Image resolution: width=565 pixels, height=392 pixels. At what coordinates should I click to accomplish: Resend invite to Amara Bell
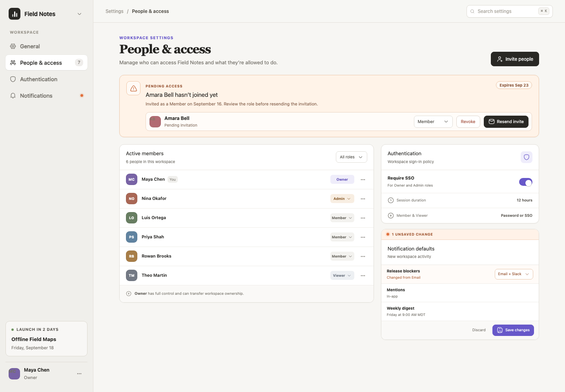[x=506, y=122]
